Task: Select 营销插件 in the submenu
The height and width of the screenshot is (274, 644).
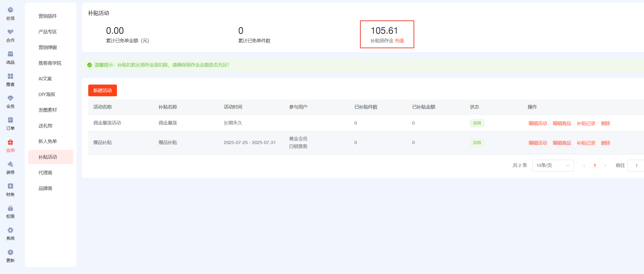Action: tap(48, 16)
